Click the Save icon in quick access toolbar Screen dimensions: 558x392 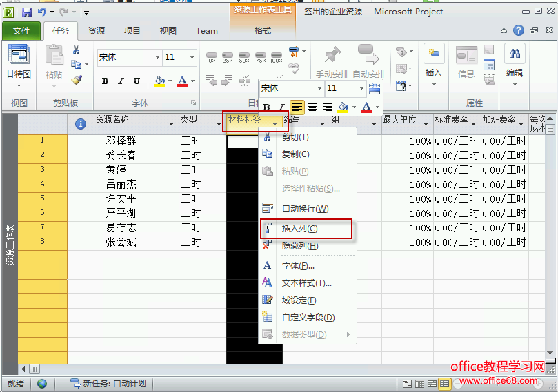click(x=27, y=12)
